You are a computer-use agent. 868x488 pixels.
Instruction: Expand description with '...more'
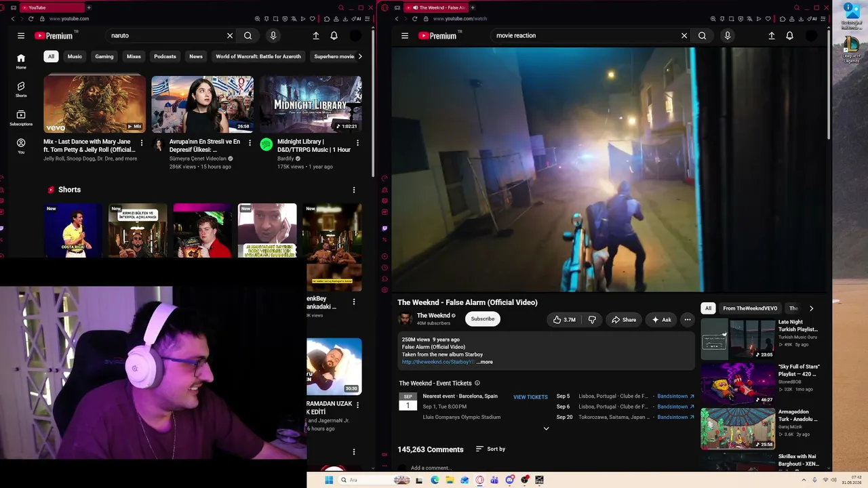pyautogui.click(x=485, y=362)
